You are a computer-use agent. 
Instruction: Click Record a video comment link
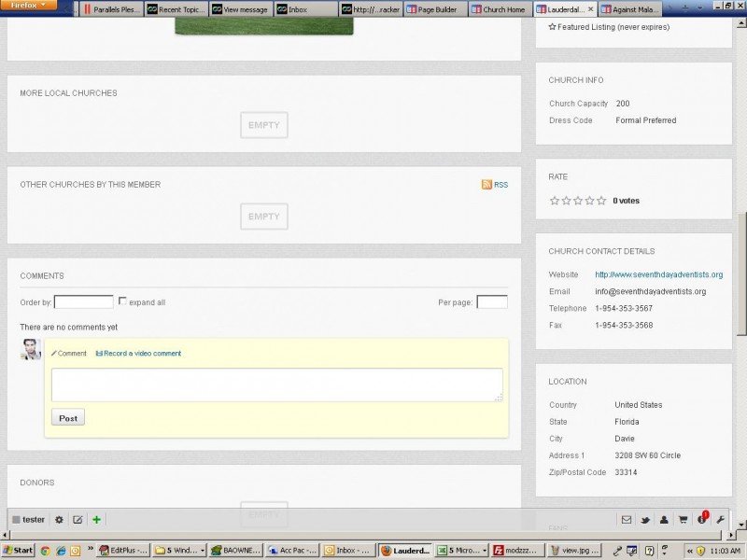click(x=138, y=354)
